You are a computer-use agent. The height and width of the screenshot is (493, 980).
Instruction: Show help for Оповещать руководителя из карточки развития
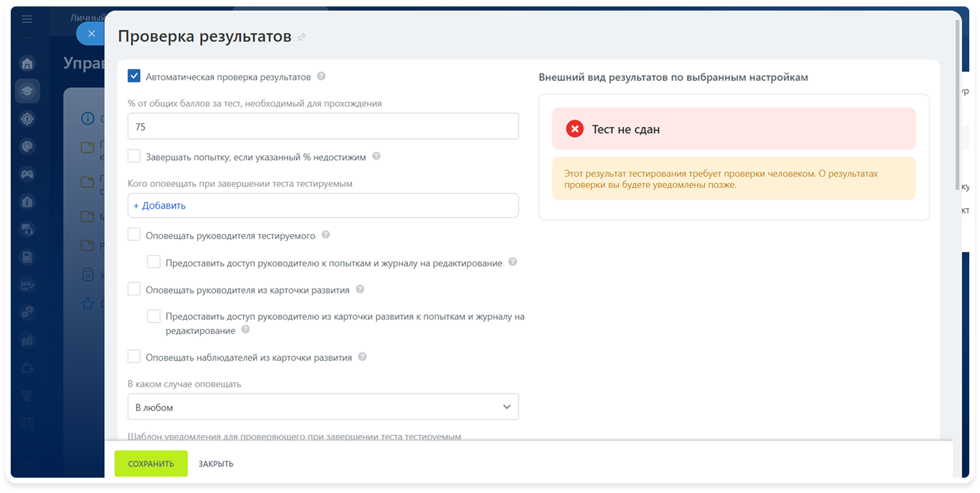pos(360,289)
